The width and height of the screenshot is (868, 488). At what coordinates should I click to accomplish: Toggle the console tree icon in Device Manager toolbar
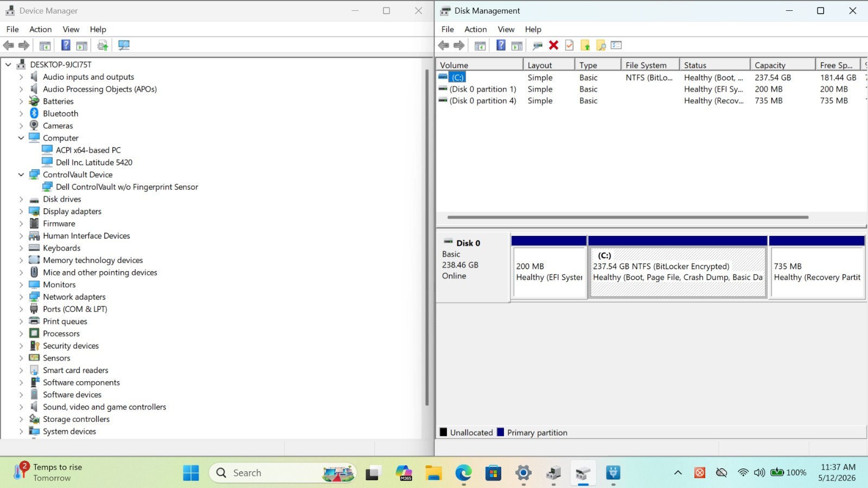pos(45,46)
